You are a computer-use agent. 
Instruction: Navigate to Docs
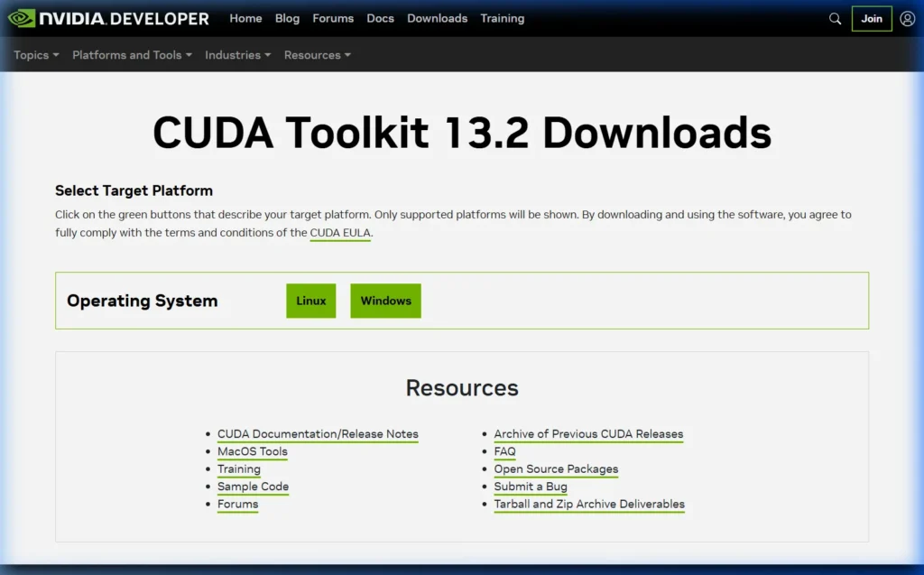[380, 18]
